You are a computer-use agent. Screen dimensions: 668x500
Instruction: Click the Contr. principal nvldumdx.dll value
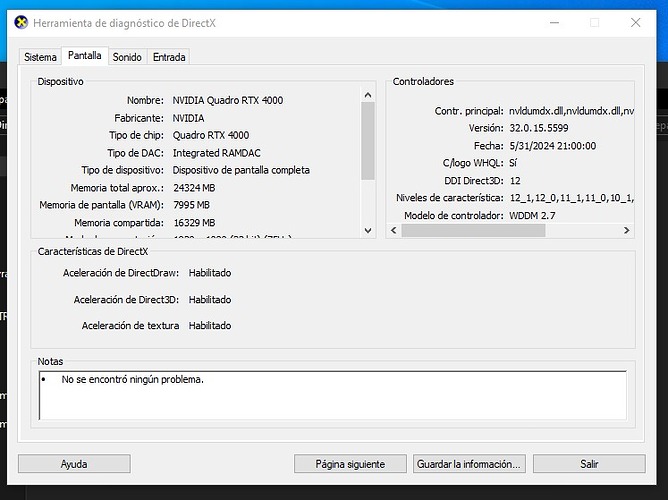[571, 111]
